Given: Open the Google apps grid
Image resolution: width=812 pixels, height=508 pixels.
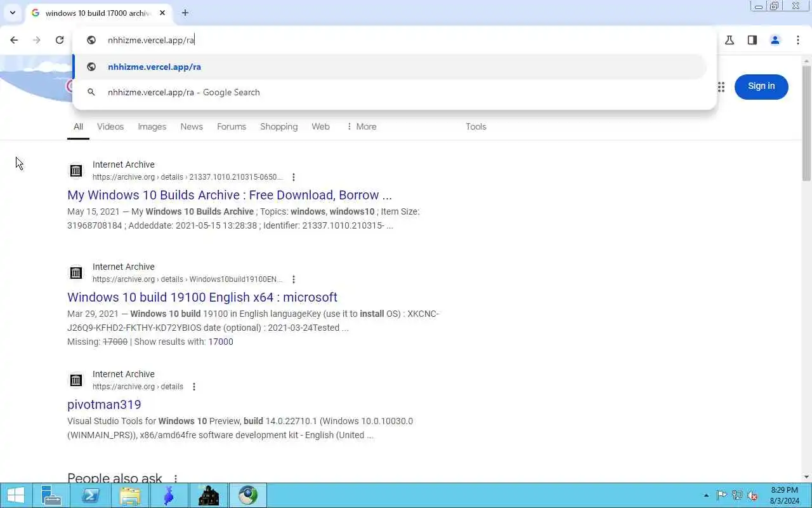Looking at the screenshot, I should (x=721, y=87).
